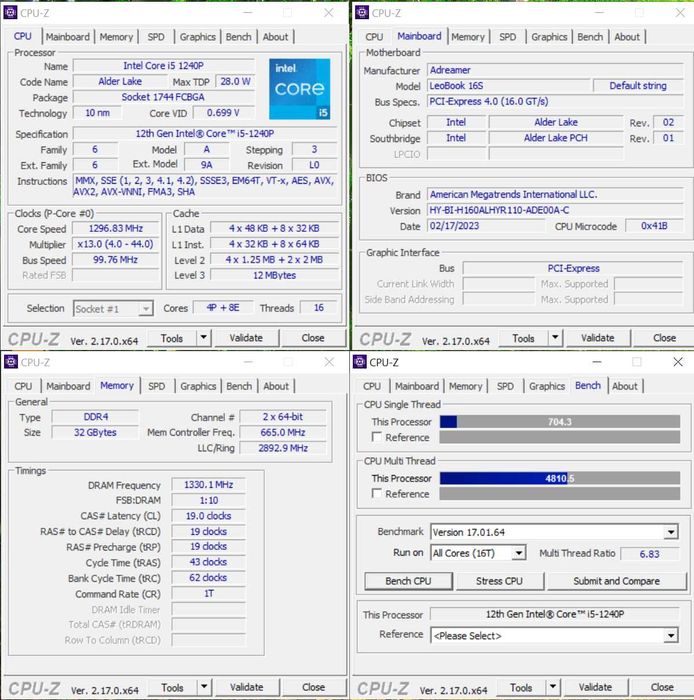Click the Command Rate value 1T
This screenshot has width=694, height=700.
coord(208,594)
